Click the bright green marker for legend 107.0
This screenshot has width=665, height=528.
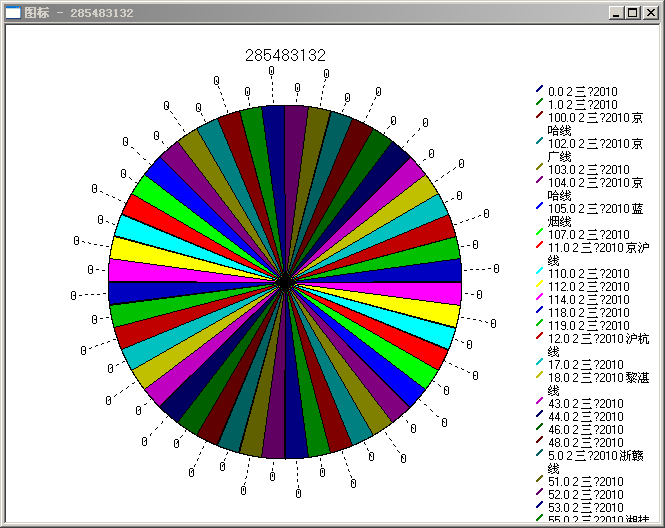(540, 233)
